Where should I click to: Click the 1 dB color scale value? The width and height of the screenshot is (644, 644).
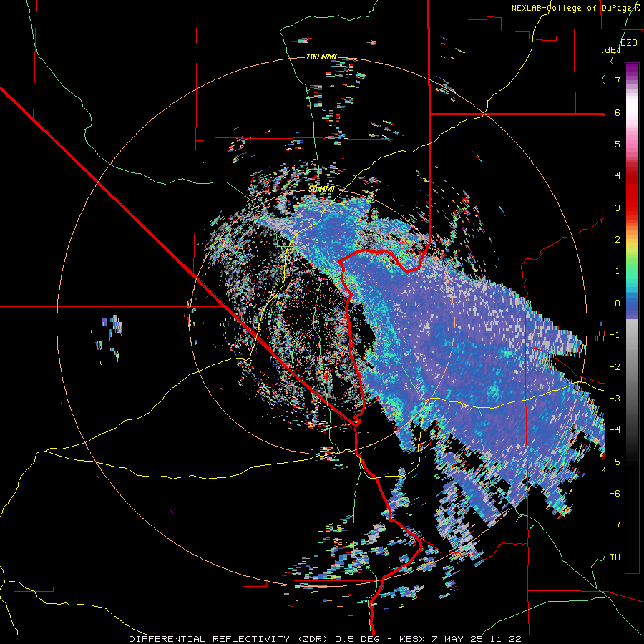click(618, 271)
